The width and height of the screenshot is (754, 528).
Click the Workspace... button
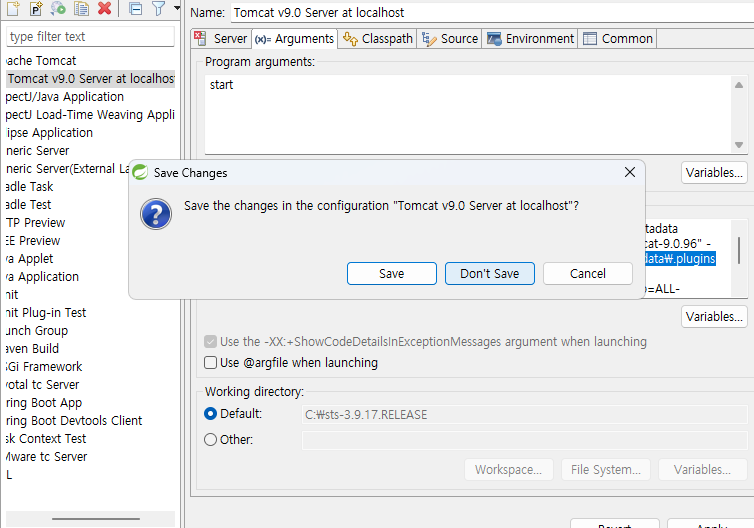pyautogui.click(x=508, y=469)
